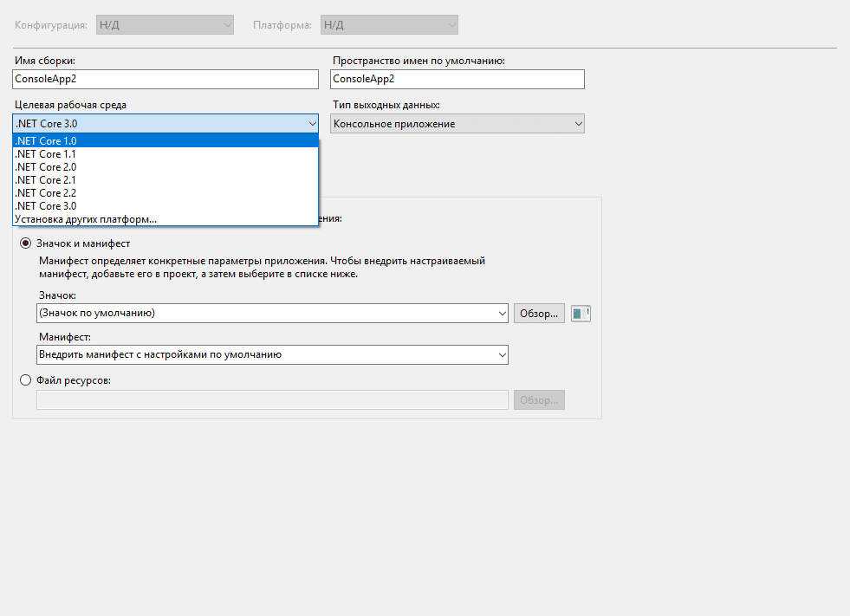Click the 'Целевая рабочая среда' label
This screenshot has height=616, width=850.
70,105
